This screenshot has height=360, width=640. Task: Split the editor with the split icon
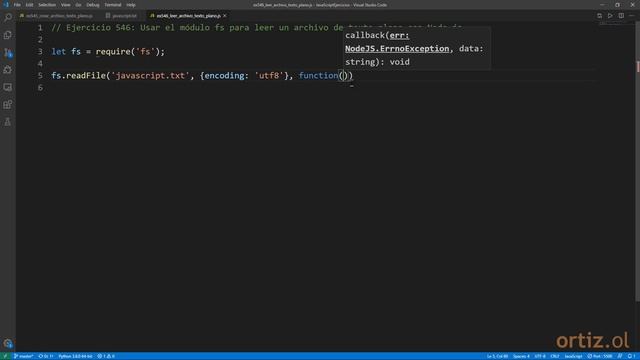pyautogui.click(x=621, y=16)
